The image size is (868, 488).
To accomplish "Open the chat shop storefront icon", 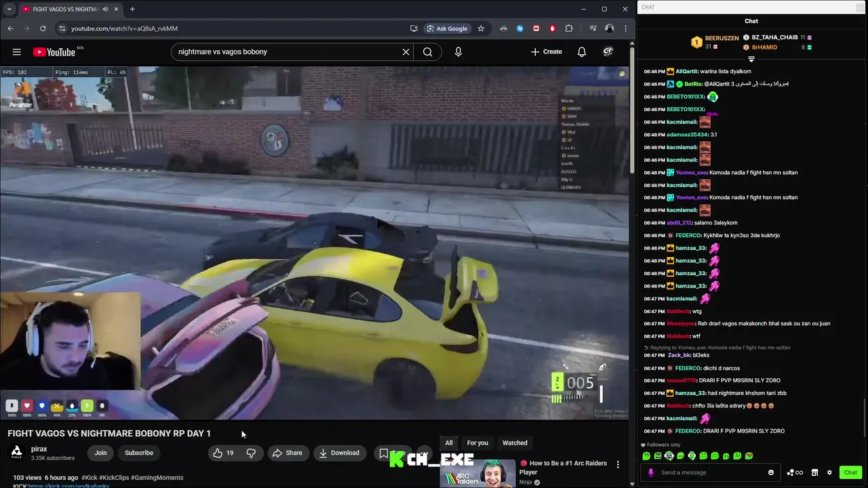I will pos(814,472).
